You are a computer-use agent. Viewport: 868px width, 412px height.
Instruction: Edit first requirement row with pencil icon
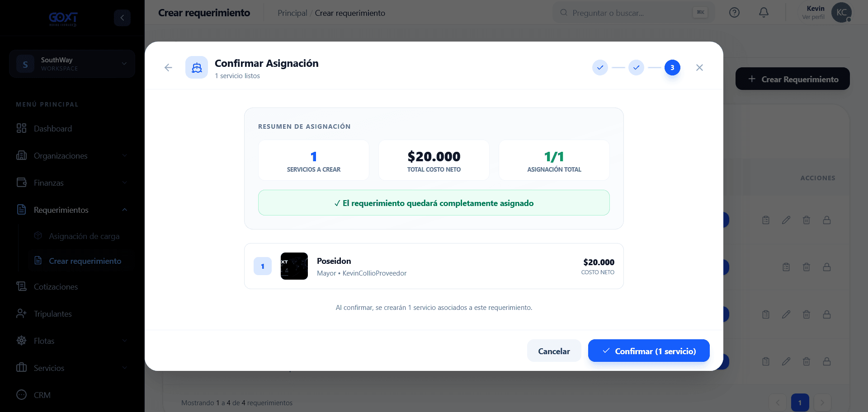pyautogui.click(x=786, y=220)
